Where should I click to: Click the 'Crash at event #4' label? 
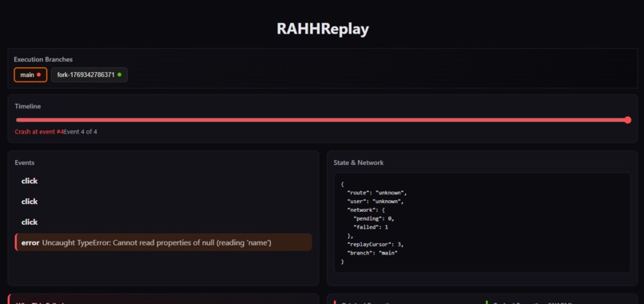coord(39,132)
